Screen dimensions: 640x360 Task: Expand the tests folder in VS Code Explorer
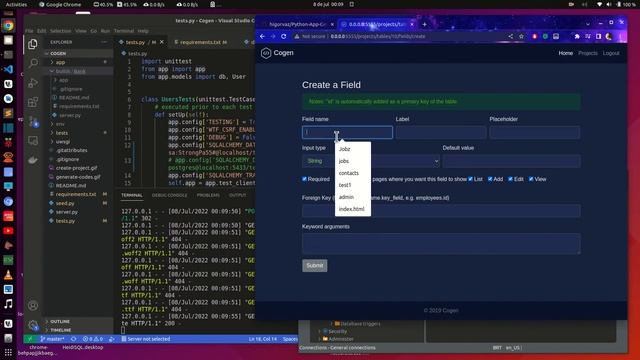79,133
